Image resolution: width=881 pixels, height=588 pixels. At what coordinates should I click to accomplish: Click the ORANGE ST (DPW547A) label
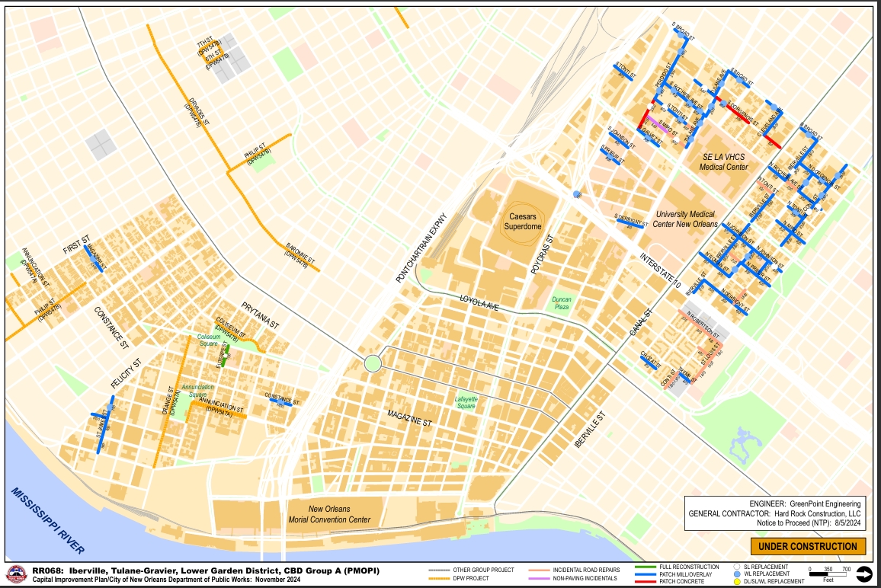click(170, 400)
